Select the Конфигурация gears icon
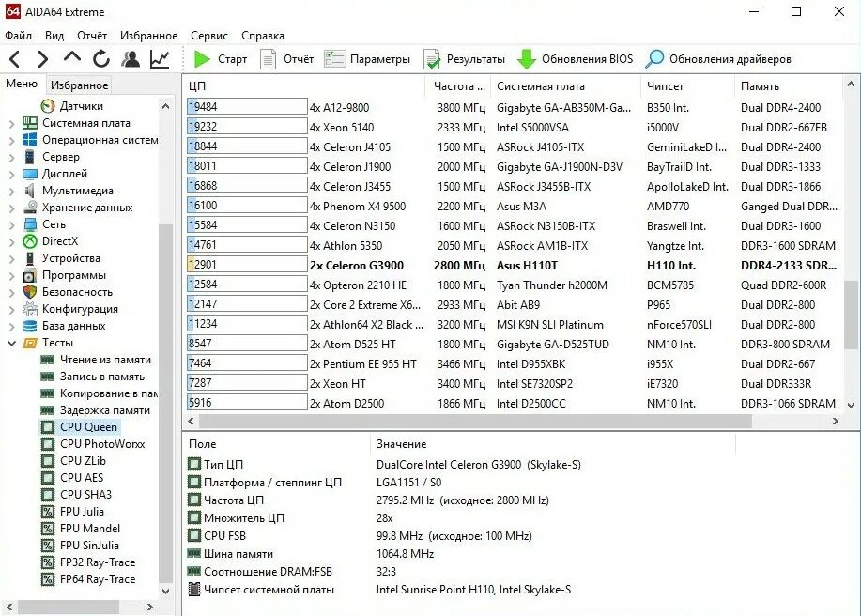This screenshot has height=616, width=861. 30,309
